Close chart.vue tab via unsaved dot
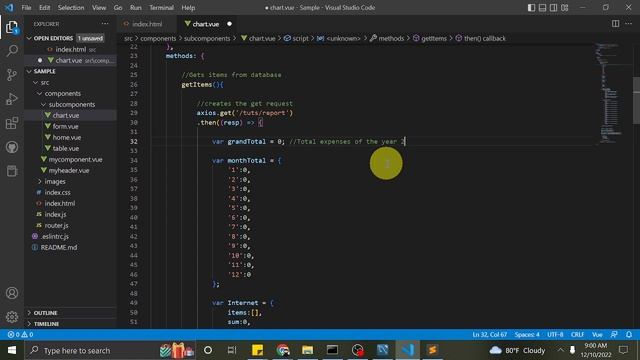The image size is (640, 360). click(229, 24)
